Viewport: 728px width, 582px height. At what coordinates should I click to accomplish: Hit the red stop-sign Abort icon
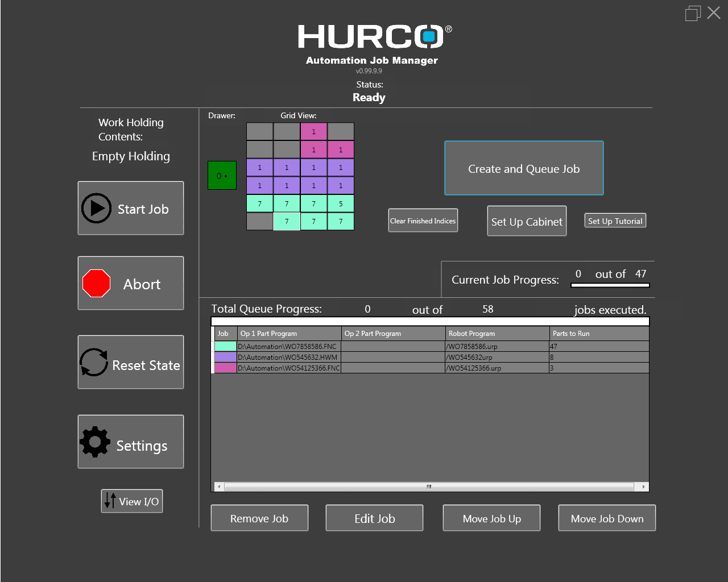point(96,283)
